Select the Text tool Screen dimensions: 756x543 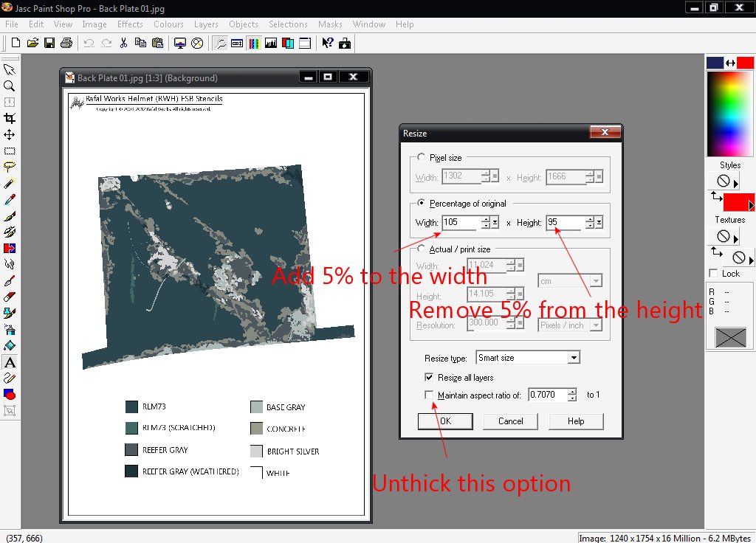click(9, 362)
